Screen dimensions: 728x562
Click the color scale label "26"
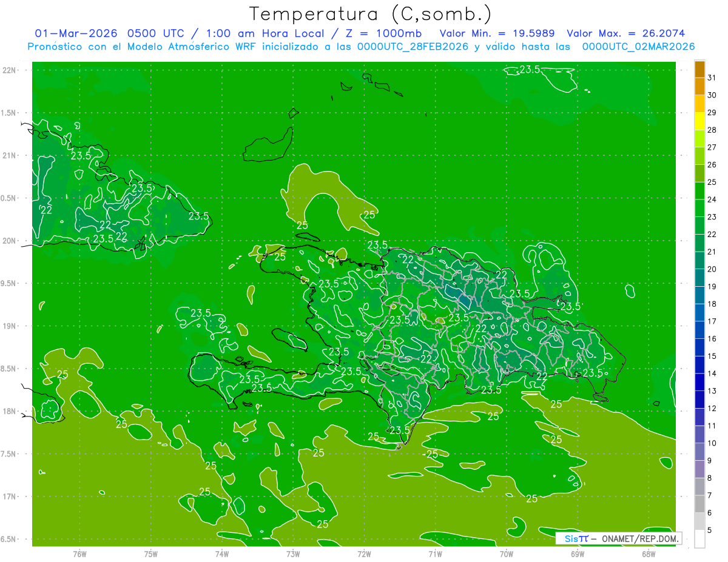[x=712, y=164]
